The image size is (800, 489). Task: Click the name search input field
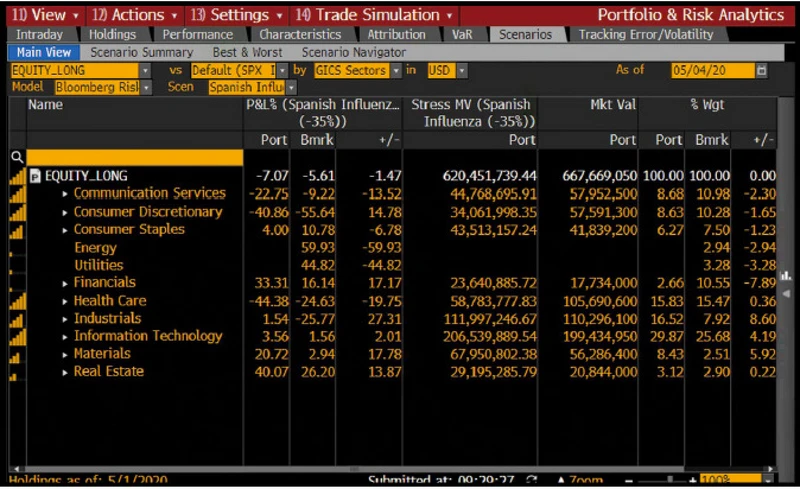coord(135,157)
